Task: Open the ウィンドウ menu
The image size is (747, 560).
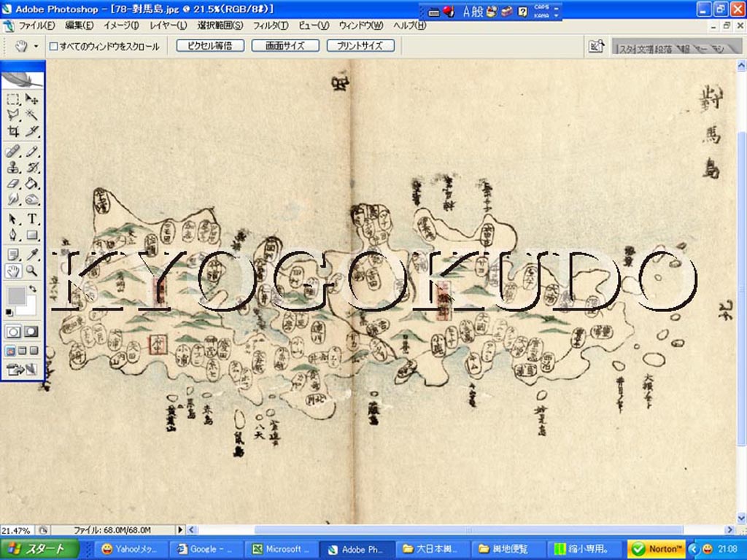Action: (x=360, y=26)
